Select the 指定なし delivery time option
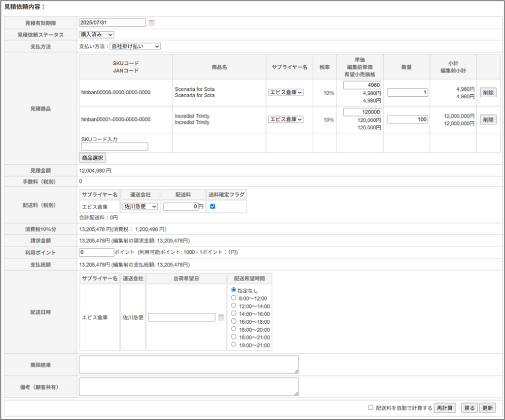The image size is (505, 420). coord(234,290)
